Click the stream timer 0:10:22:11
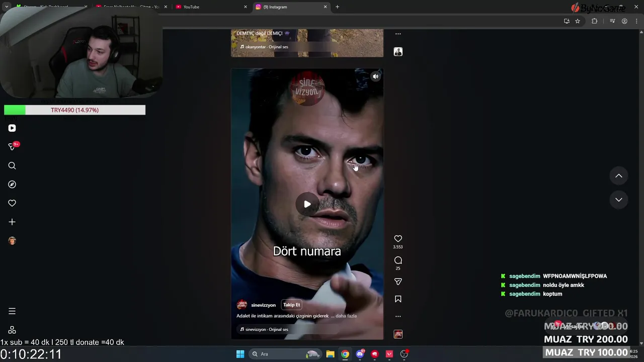 tap(31, 354)
